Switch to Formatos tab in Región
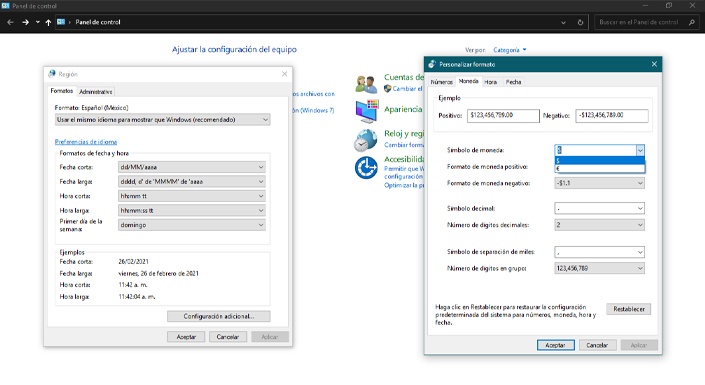 click(62, 91)
